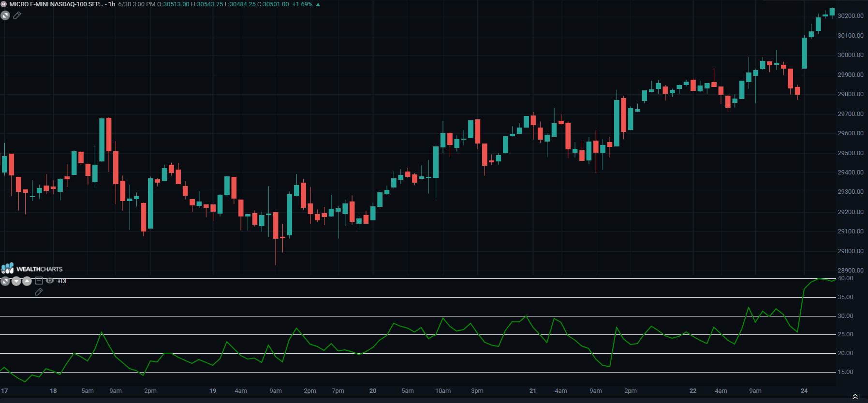This screenshot has height=403, width=868.
Task: Click the date label 24 on the time axis
Action: tap(804, 391)
